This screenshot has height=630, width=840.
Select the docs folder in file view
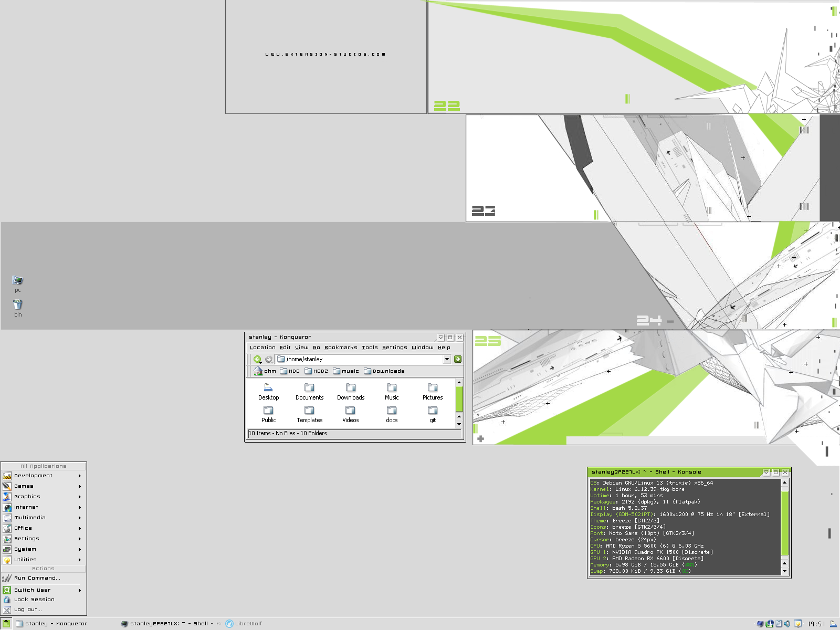392,414
